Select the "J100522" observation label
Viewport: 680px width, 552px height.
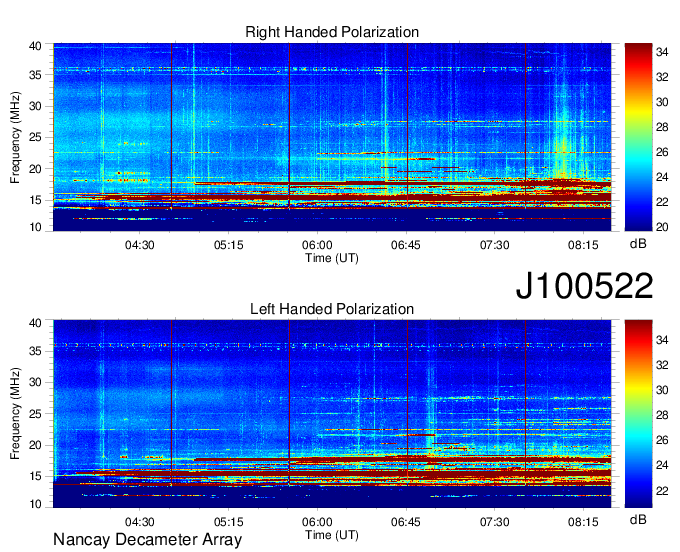(584, 286)
